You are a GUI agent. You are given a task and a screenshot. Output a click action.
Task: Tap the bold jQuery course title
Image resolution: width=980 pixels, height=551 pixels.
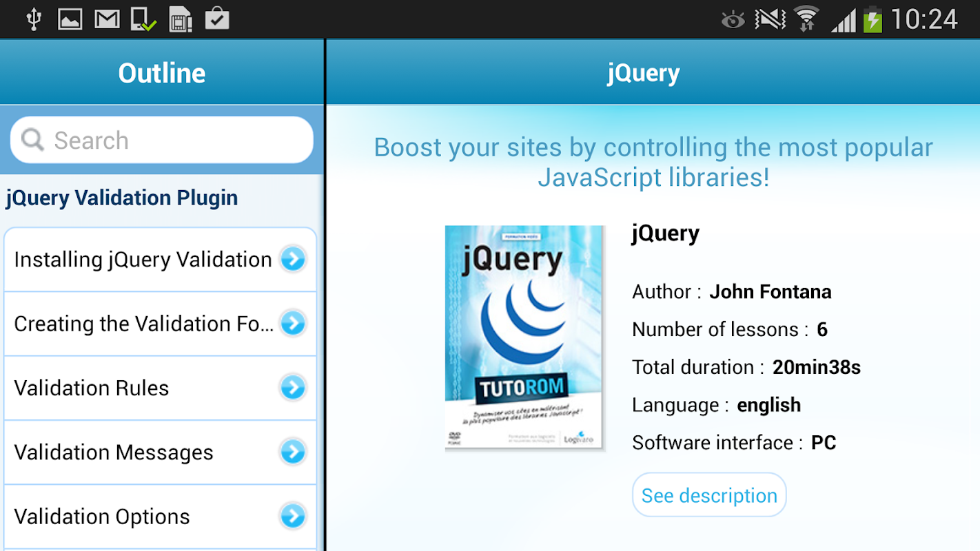pyautogui.click(x=666, y=234)
